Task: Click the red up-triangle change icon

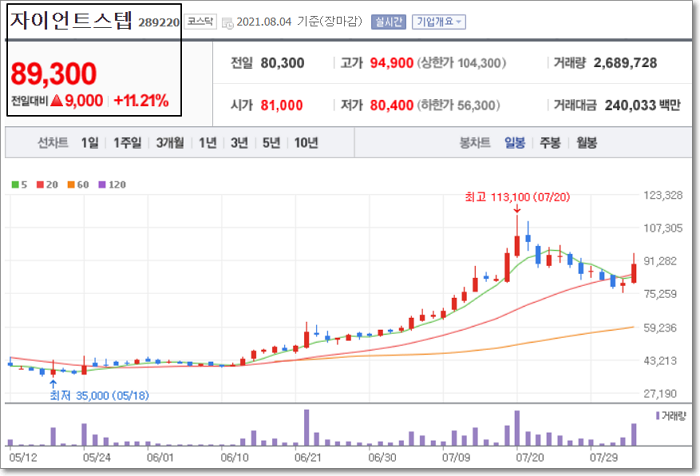Action: (57, 100)
